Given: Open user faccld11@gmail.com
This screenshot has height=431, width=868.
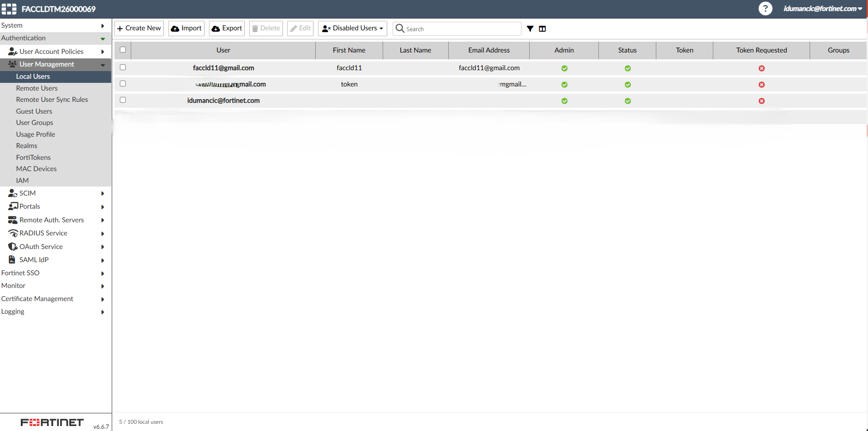Looking at the screenshot, I should pyautogui.click(x=223, y=68).
